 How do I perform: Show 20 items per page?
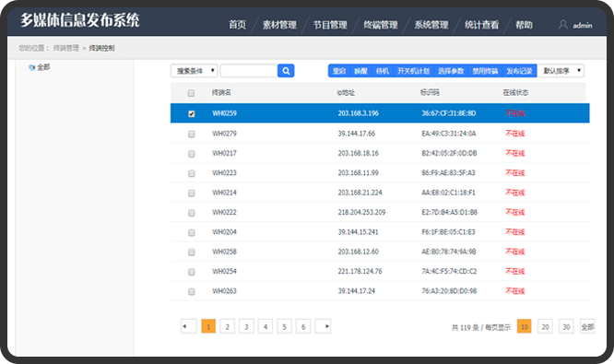545,326
